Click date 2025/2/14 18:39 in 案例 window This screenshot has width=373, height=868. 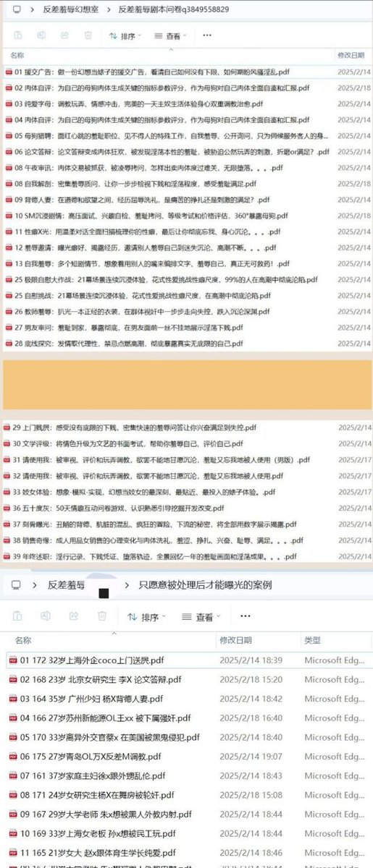[x=251, y=660]
